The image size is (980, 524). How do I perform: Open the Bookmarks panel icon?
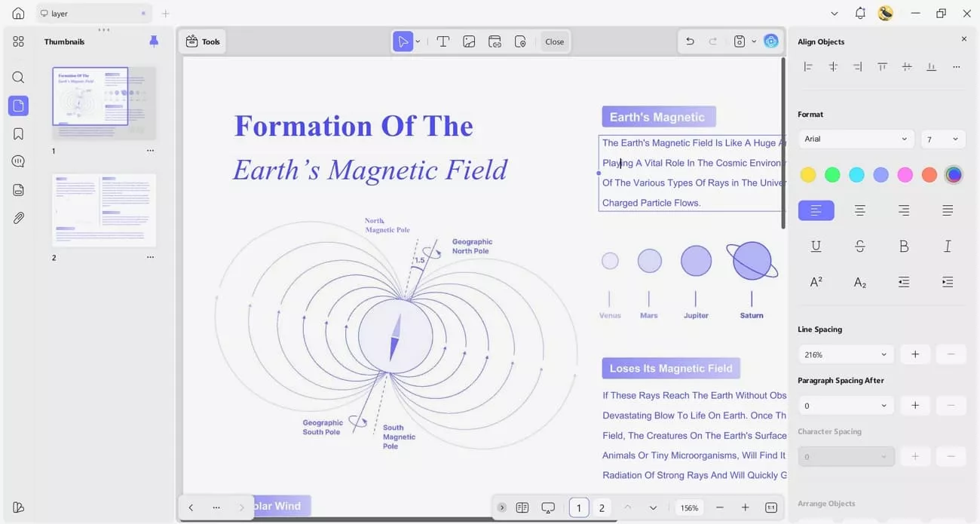pyautogui.click(x=18, y=133)
